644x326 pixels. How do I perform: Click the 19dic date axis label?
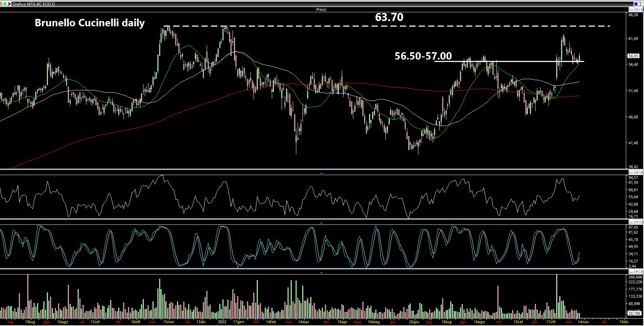[x=624, y=322]
